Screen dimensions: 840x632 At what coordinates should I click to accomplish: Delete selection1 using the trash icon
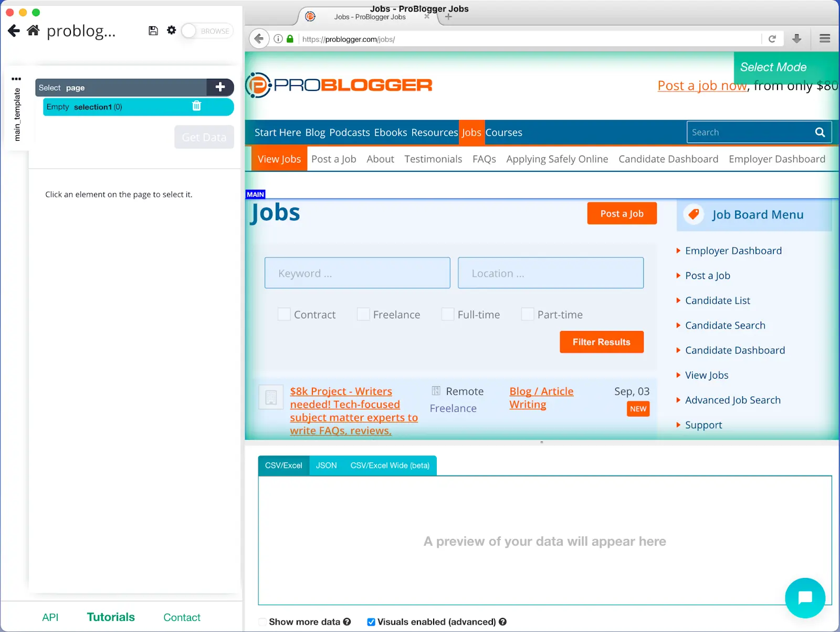(x=197, y=106)
